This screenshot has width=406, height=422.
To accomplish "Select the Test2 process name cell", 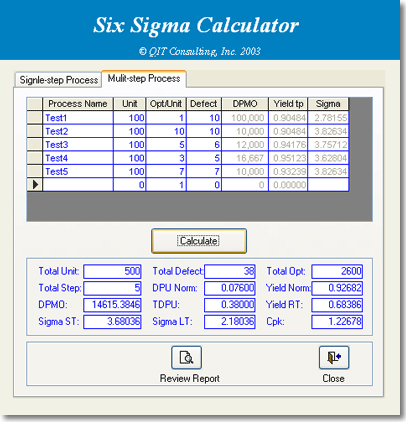I will point(78,131).
